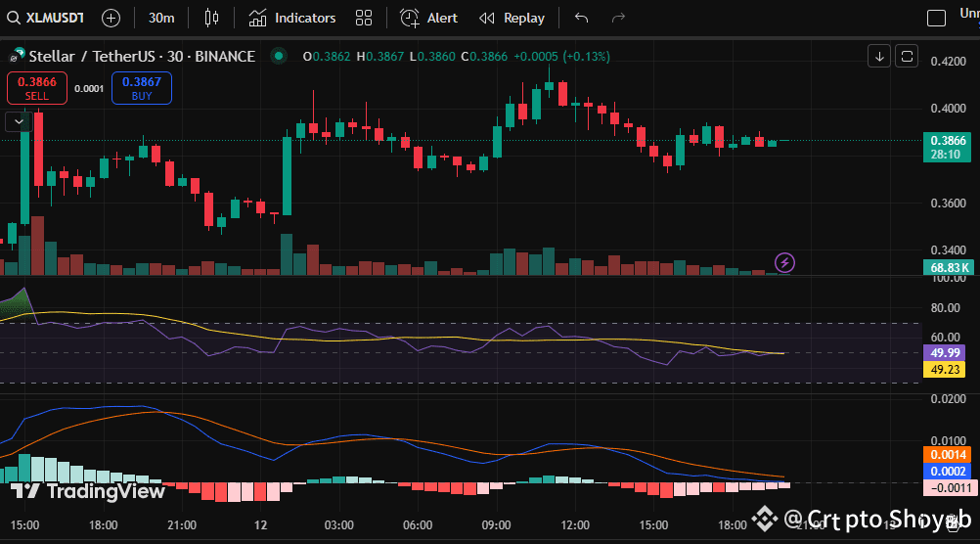This screenshot has width=980, height=544.
Task: Click the blue 0.3867 BUY button
Action: click(x=141, y=88)
